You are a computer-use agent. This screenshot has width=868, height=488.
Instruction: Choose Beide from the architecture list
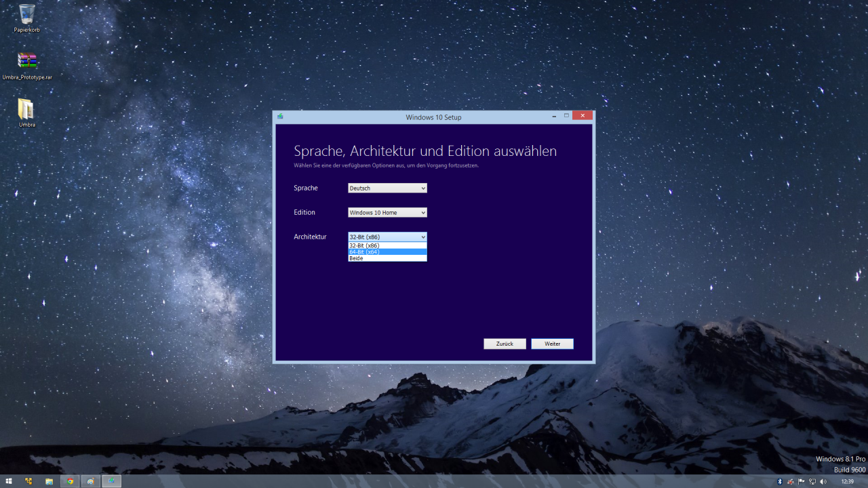coord(387,258)
